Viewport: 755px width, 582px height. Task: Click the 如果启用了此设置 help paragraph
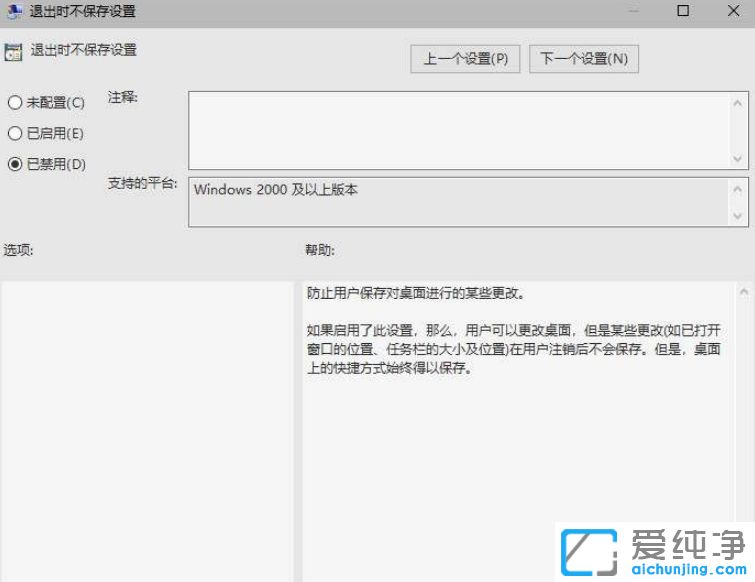coord(514,349)
